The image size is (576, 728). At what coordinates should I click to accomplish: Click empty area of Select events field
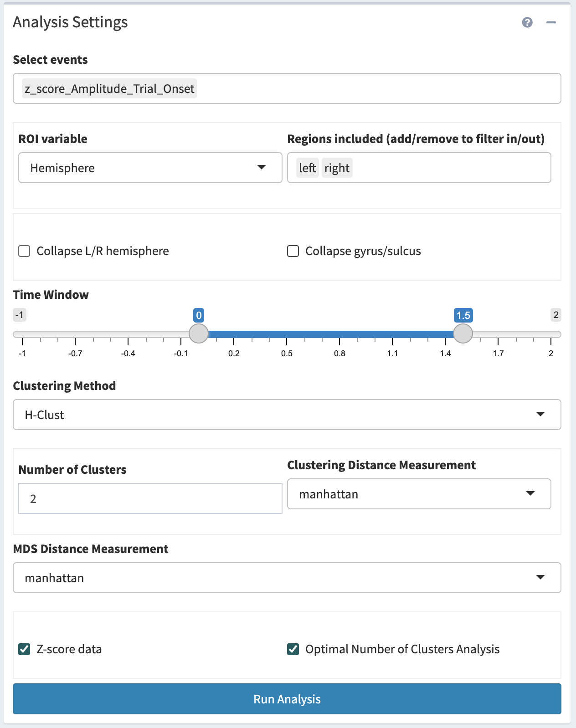pos(378,89)
